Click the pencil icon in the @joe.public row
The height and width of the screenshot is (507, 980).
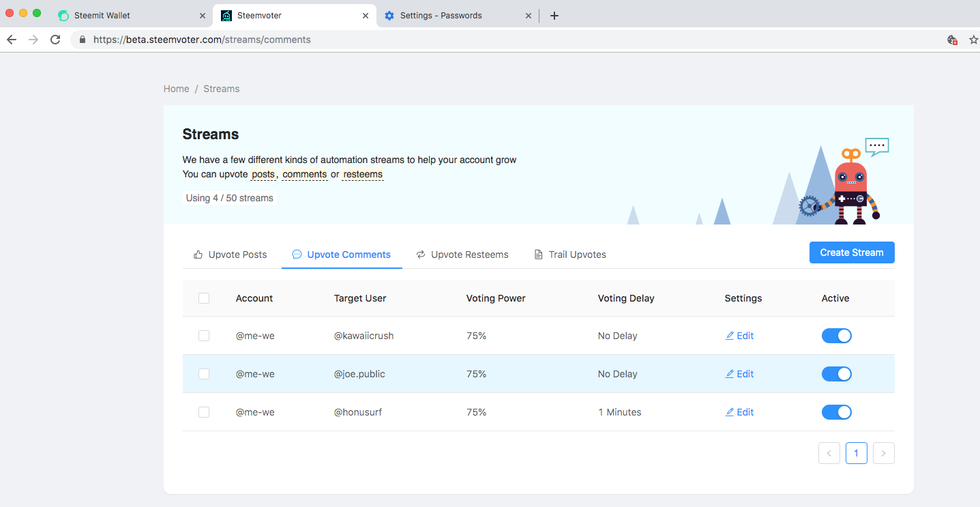tap(730, 374)
